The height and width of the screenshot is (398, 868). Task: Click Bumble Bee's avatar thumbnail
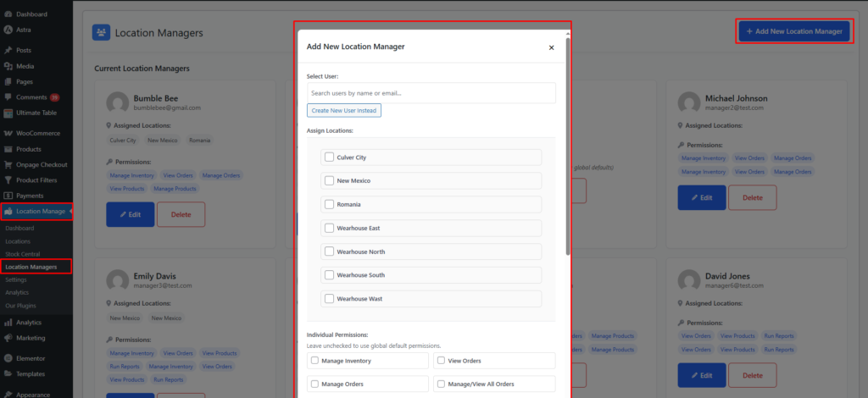coord(117,103)
